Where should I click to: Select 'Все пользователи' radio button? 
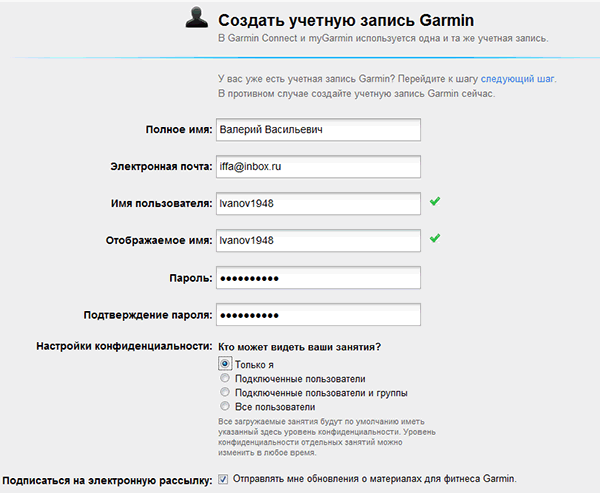point(225,406)
